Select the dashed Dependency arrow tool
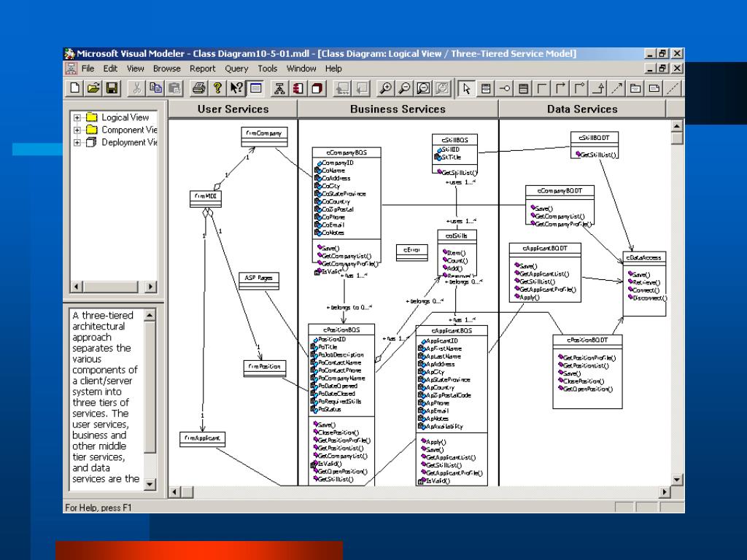Screen dimensions: 747x560 tap(616, 88)
